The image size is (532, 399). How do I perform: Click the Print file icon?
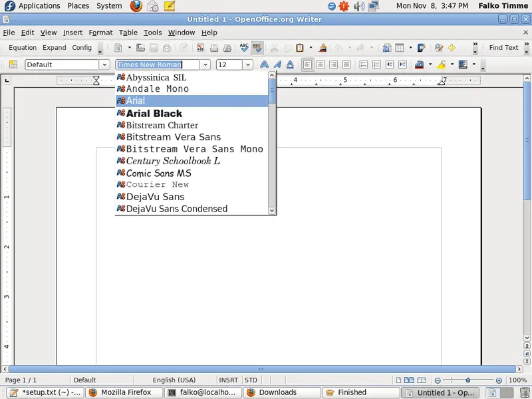[x=214, y=48]
